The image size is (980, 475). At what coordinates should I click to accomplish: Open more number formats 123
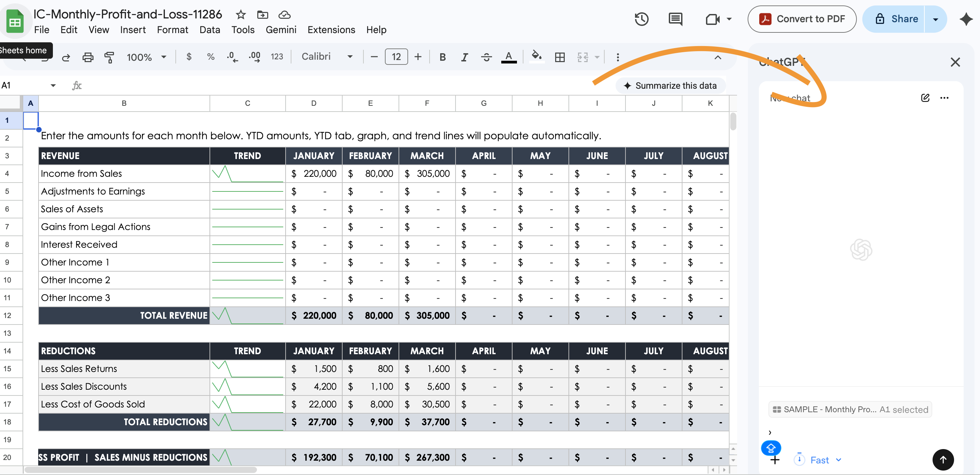coord(277,57)
